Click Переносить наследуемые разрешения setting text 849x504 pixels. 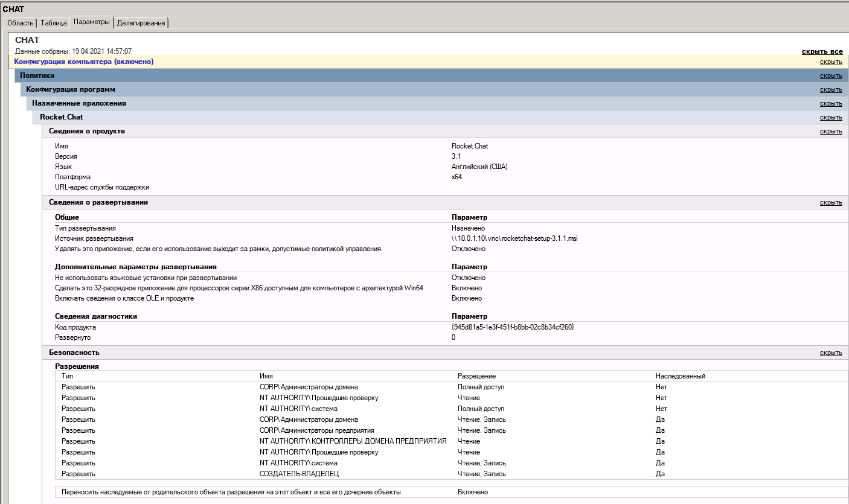[x=231, y=492]
